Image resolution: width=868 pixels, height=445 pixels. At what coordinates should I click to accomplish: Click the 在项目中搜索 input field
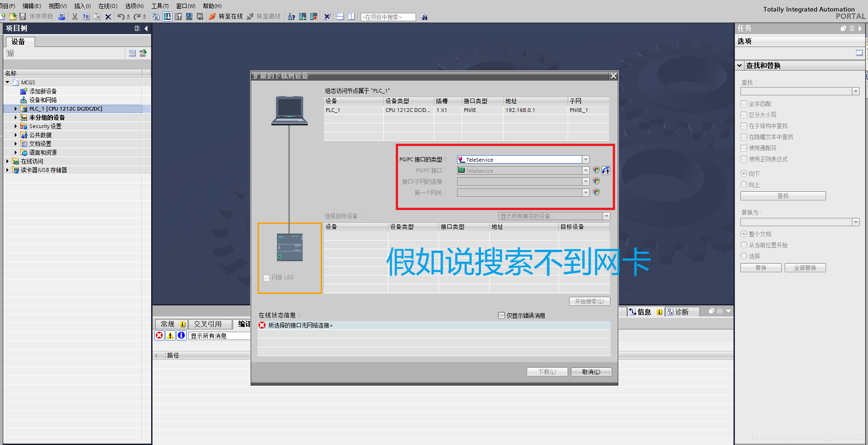pos(388,17)
